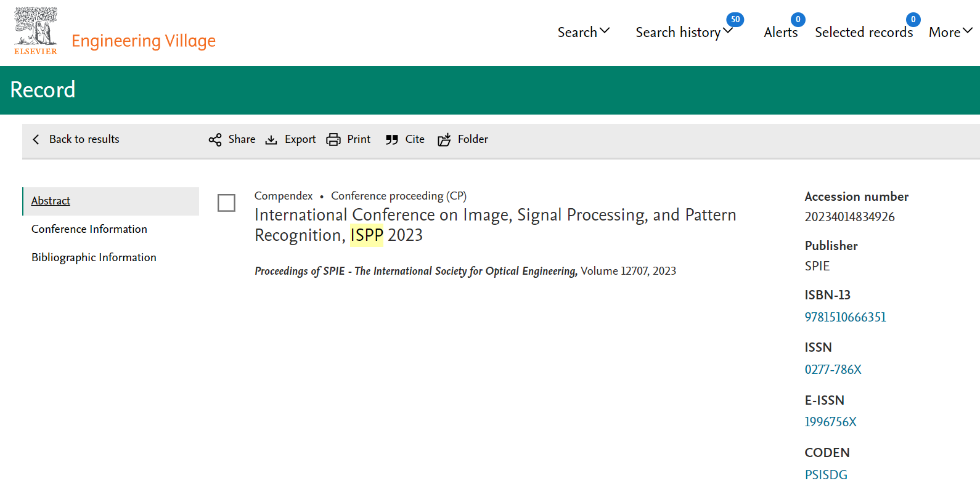Click ISSN link 0277-786X
The height and width of the screenshot is (494, 980).
[x=833, y=370]
